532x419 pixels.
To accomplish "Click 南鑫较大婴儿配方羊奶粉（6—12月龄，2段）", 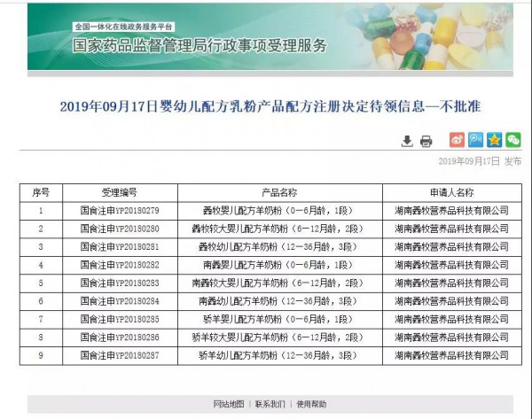I will coord(279,283).
